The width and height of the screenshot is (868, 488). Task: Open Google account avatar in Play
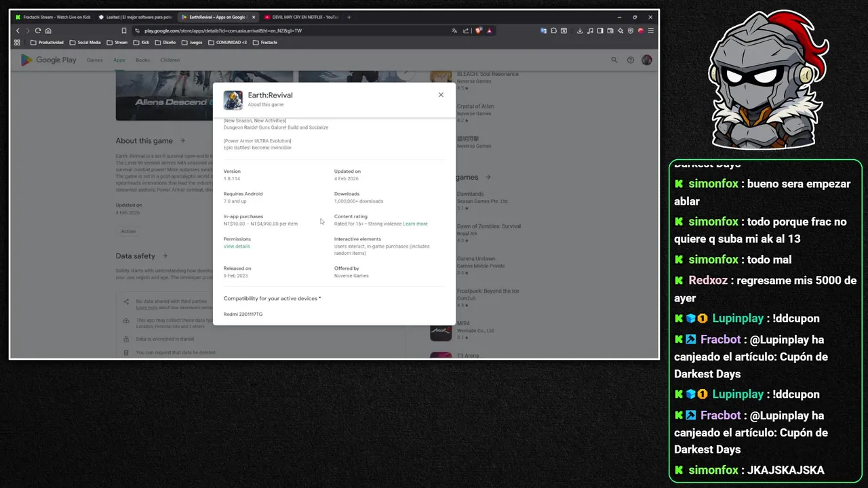(x=646, y=60)
